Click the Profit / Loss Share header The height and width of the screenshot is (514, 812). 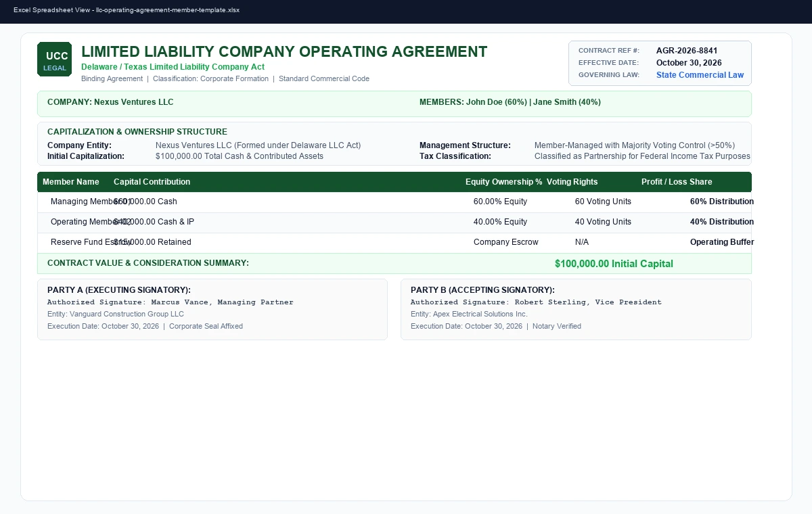677,182
